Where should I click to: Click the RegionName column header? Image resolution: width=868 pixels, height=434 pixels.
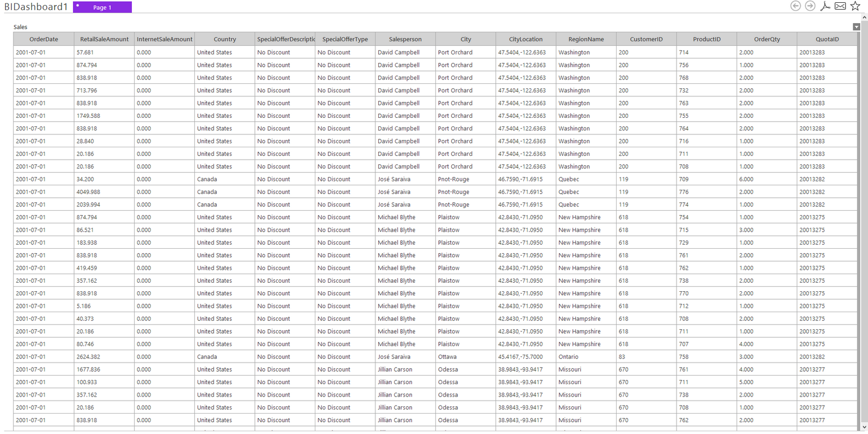click(586, 39)
